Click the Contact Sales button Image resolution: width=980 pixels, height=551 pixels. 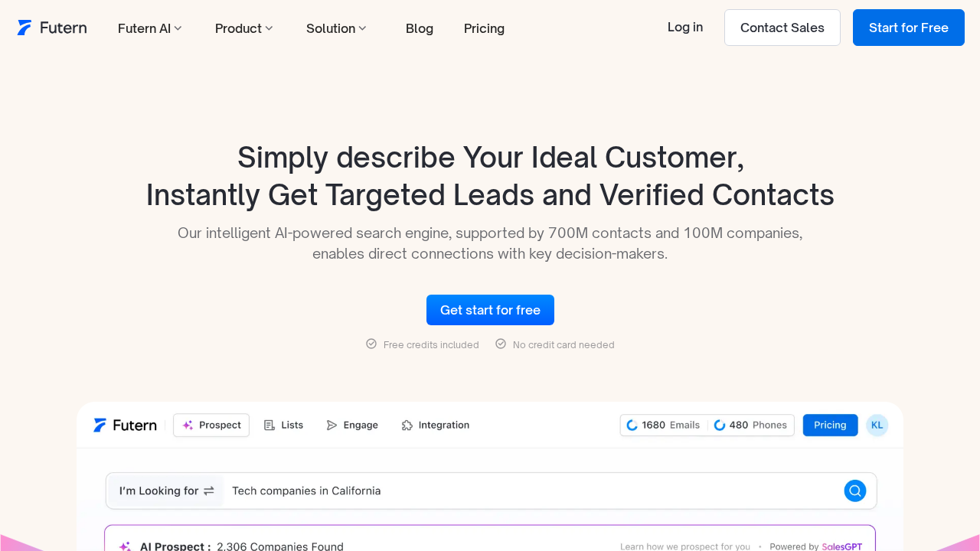pyautogui.click(x=782, y=28)
